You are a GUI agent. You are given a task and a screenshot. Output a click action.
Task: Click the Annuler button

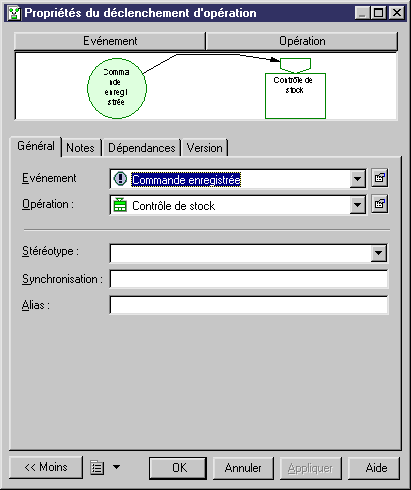(243, 468)
